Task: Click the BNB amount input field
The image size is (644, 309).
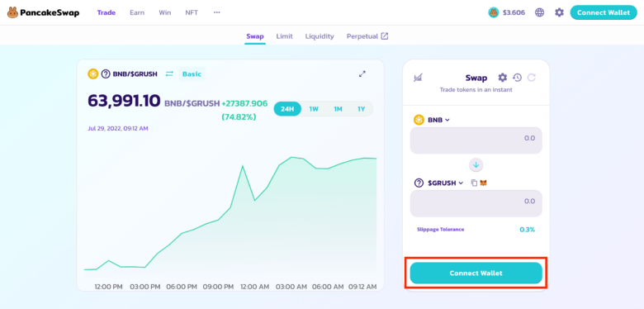Action: click(476, 140)
